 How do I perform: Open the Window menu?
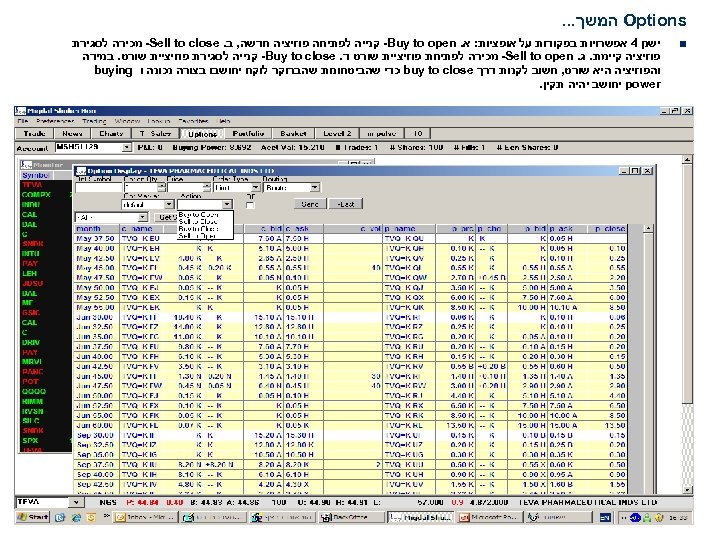coord(127,121)
